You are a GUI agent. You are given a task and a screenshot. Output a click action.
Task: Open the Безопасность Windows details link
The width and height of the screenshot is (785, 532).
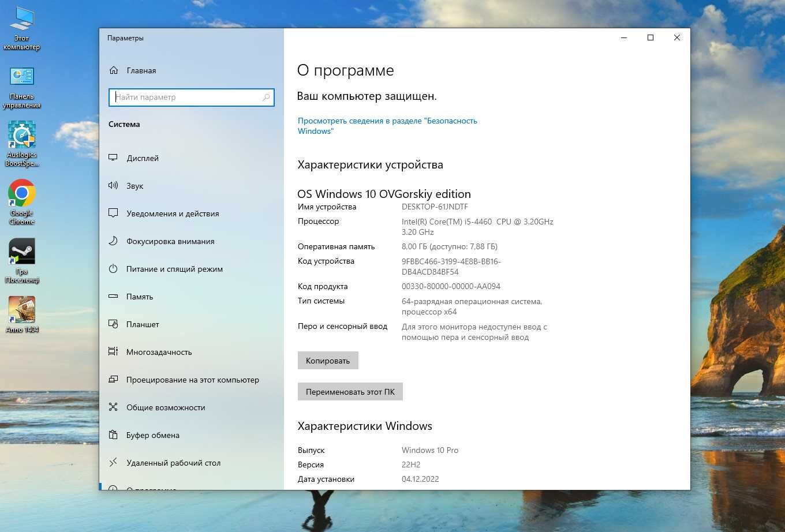(387, 126)
